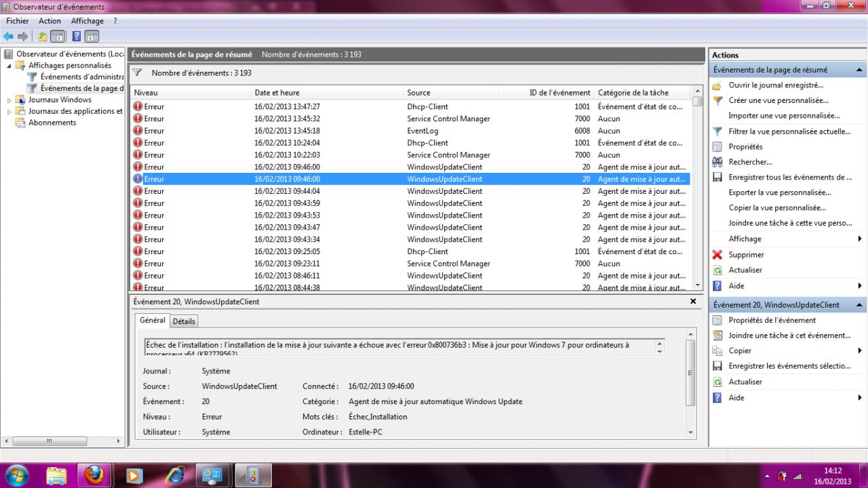Image resolution: width=868 pixels, height=488 pixels.
Task: Sort by the Source column header
Action: 452,93
